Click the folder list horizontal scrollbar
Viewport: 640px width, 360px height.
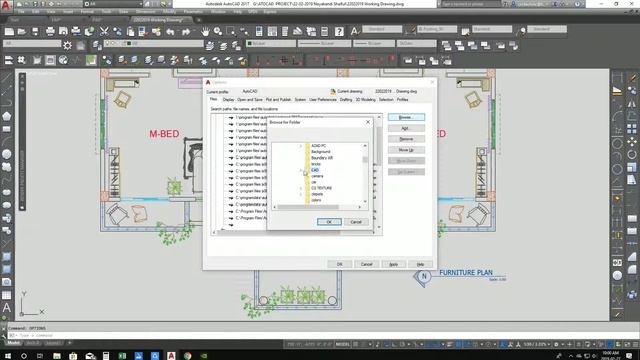click(318, 207)
